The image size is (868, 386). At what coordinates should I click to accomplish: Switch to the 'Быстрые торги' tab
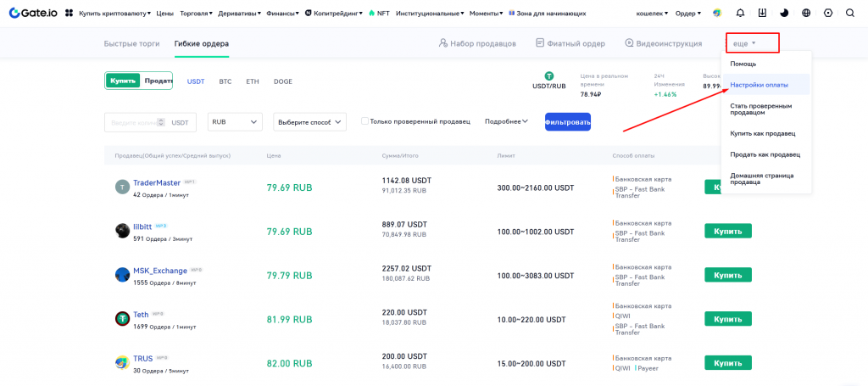pos(131,43)
